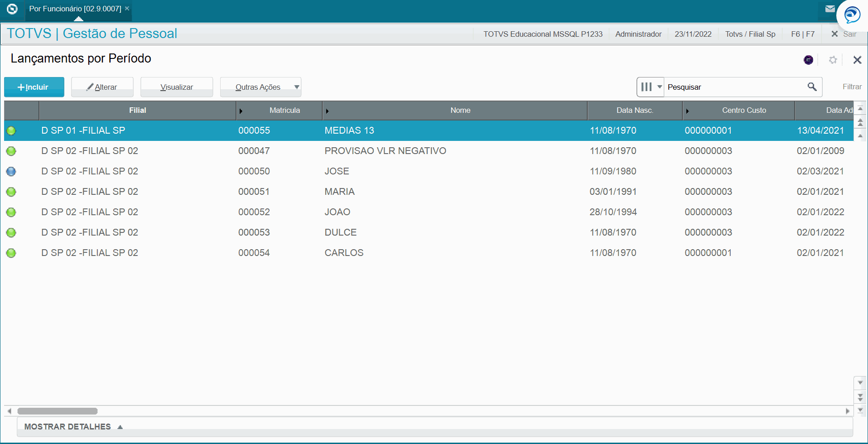Image resolution: width=868 pixels, height=444 pixels.
Task: Select birth date 28/10/1994 cell
Action: [x=613, y=212]
